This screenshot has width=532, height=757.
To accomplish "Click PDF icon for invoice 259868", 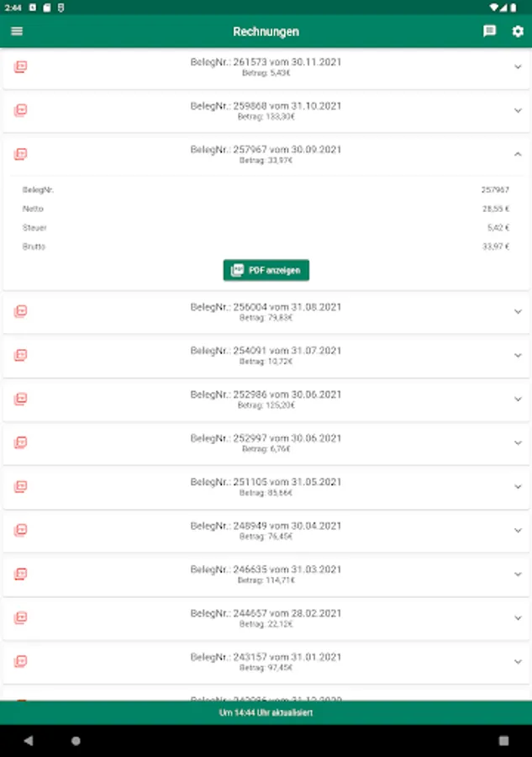I will (21, 110).
